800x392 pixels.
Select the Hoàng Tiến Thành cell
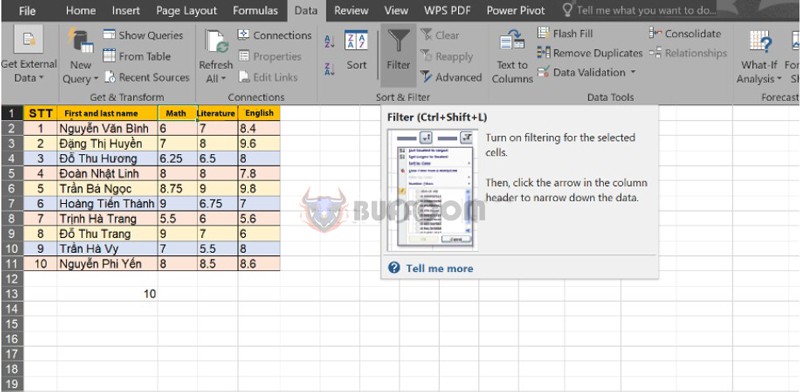pyautogui.click(x=107, y=204)
